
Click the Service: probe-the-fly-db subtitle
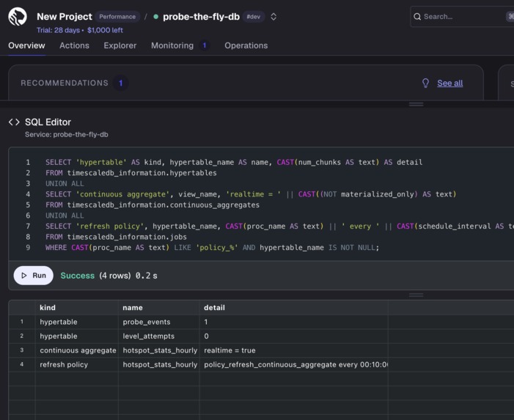67,135
